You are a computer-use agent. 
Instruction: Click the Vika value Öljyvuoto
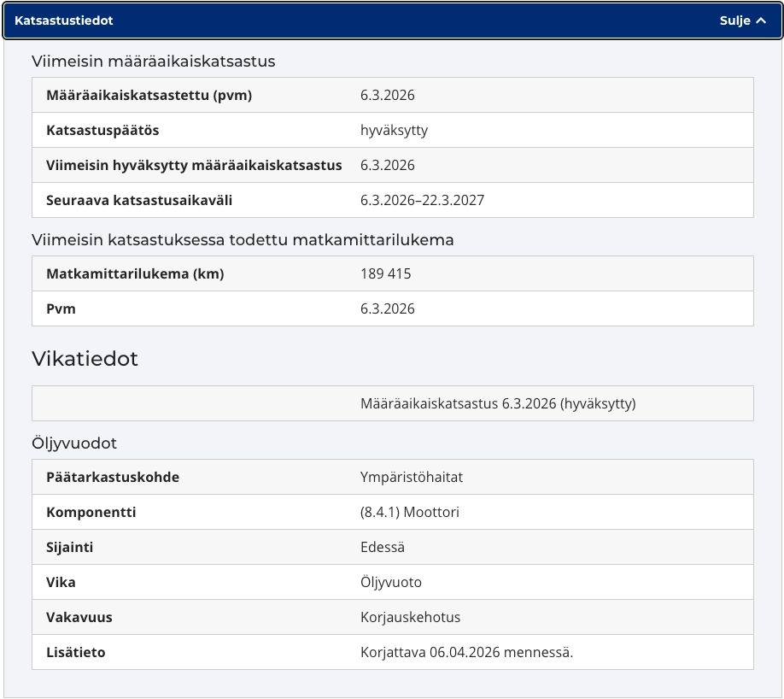point(391,583)
